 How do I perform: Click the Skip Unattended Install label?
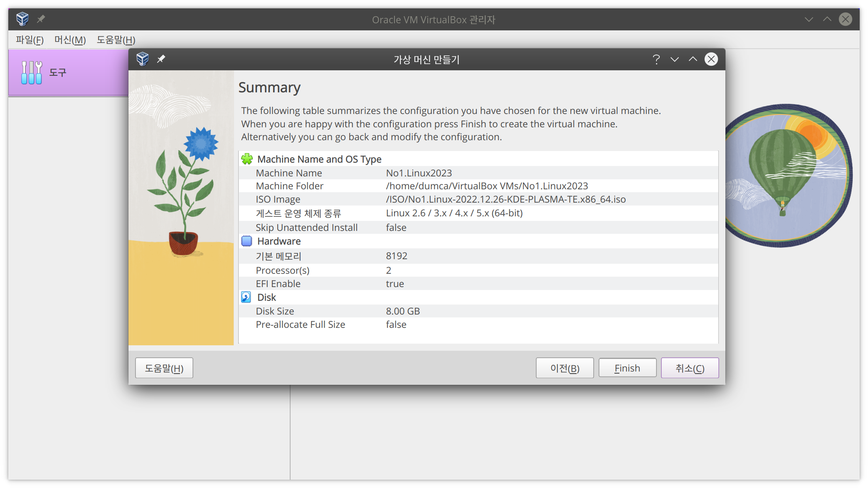307,227
